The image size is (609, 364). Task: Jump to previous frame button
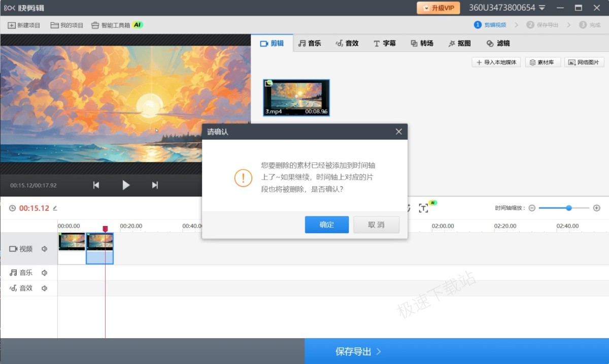click(x=96, y=185)
